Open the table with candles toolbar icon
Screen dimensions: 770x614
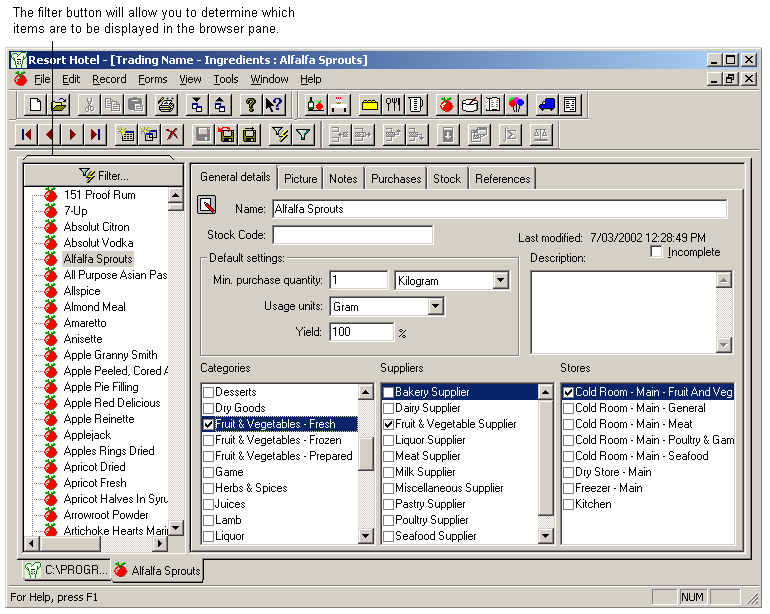339,105
